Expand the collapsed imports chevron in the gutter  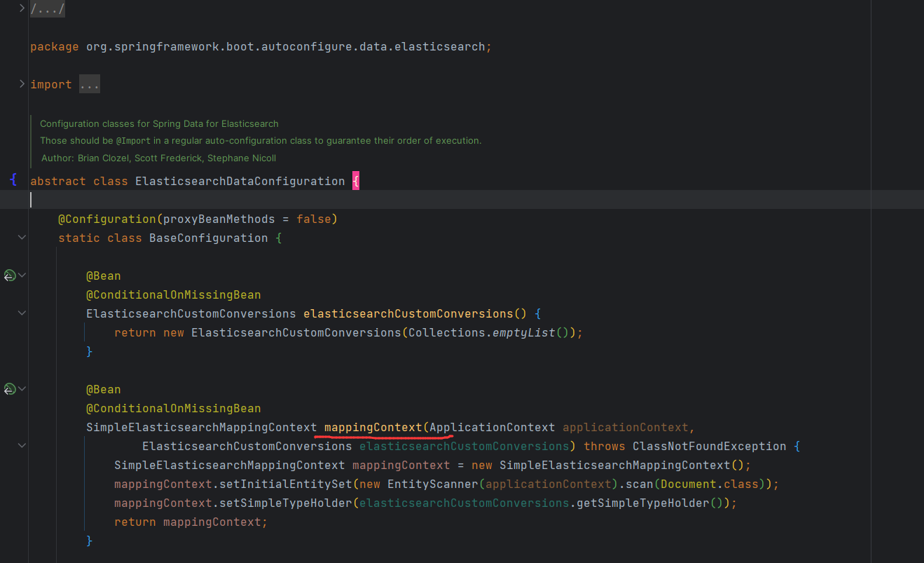(21, 82)
